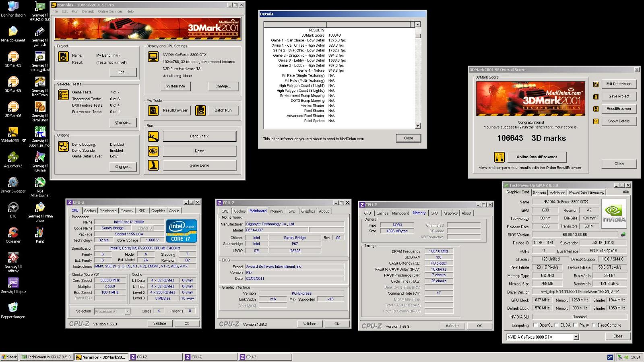Click the Selected Tests checklist icon

coord(64,95)
